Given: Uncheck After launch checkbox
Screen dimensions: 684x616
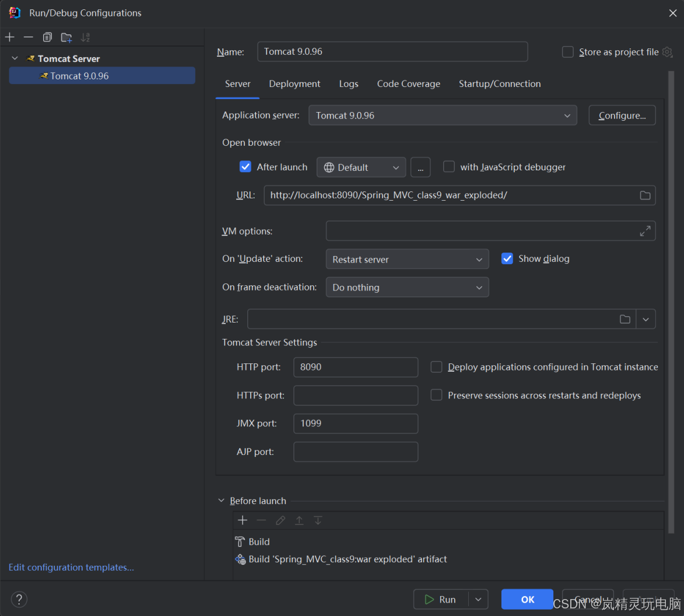Looking at the screenshot, I should point(245,167).
